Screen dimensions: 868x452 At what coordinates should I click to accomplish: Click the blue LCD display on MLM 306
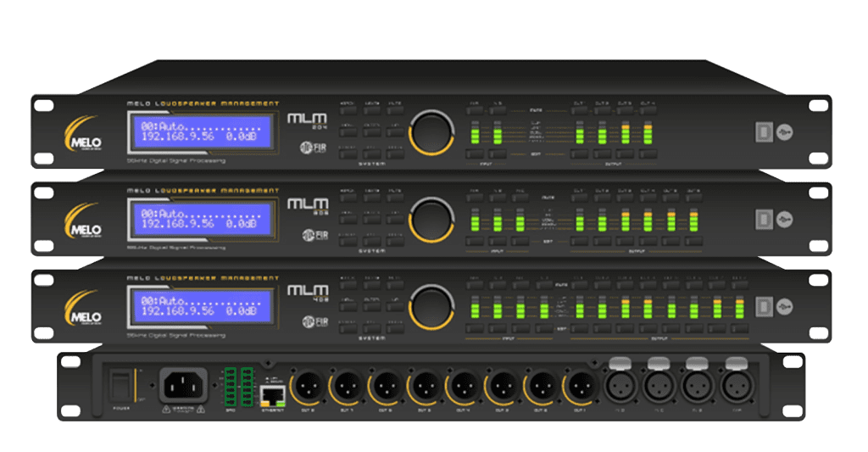point(203,219)
